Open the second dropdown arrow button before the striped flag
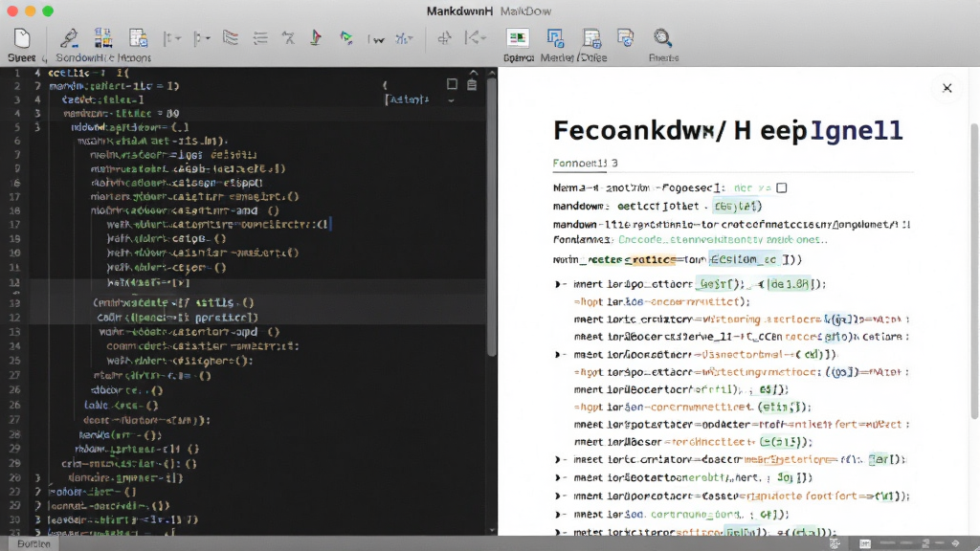 click(201, 38)
